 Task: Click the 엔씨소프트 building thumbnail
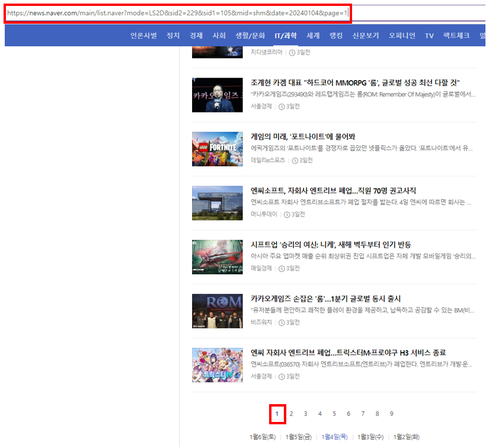point(218,203)
